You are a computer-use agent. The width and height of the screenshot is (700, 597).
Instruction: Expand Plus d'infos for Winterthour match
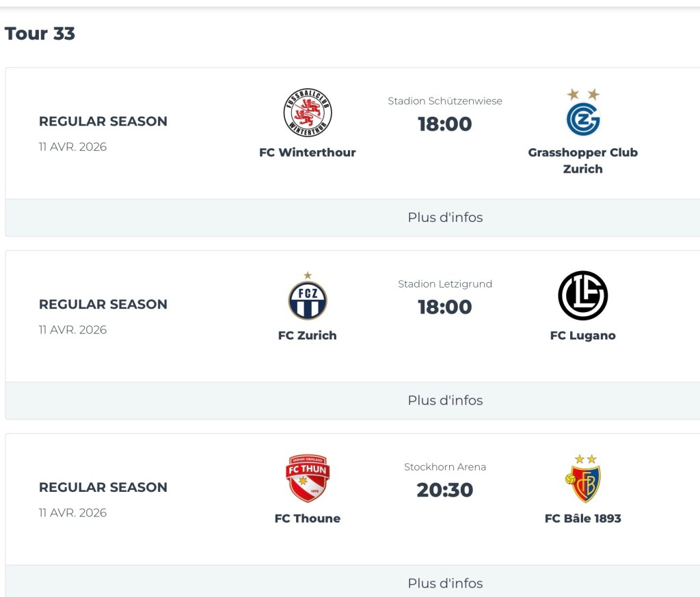(x=445, y=218)
